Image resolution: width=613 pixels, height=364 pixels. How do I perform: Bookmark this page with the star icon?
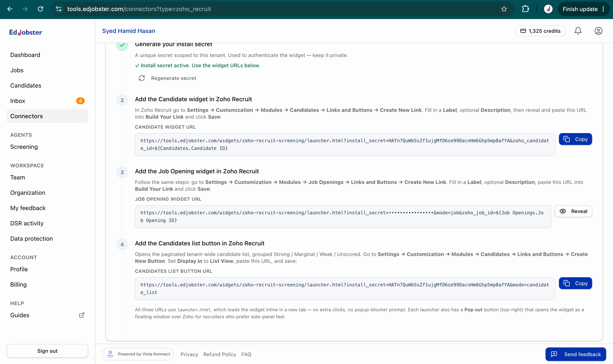pos(504,9)
